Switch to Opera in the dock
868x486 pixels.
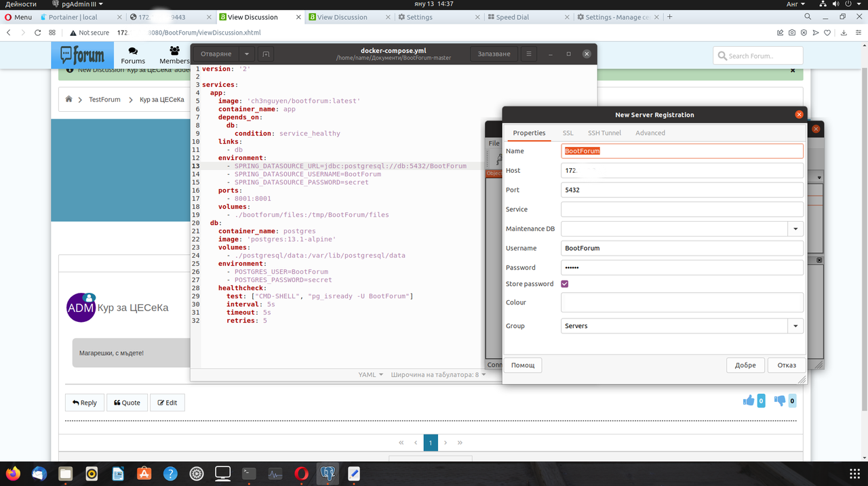click(302, 473)
